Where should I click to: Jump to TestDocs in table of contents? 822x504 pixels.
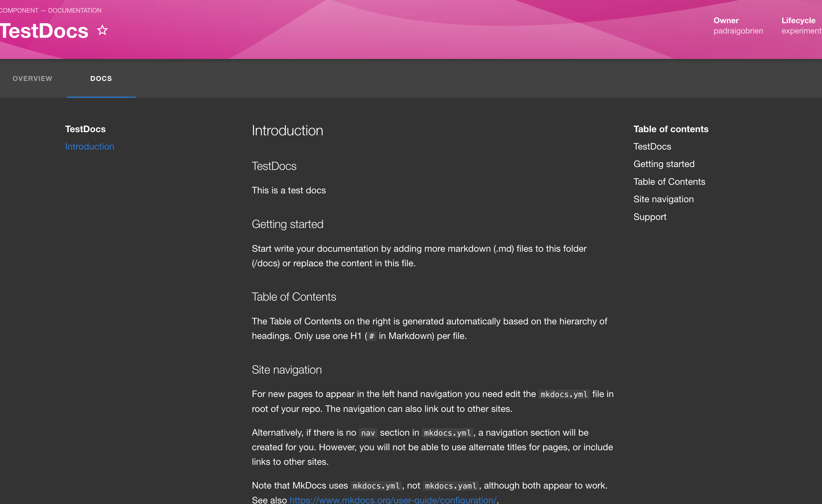[652, 146]
